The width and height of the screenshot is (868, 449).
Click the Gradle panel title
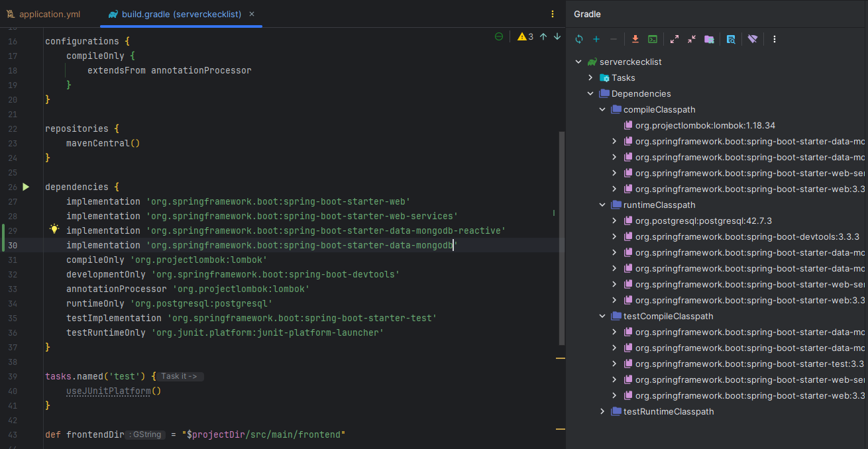(x=587, y=14)
